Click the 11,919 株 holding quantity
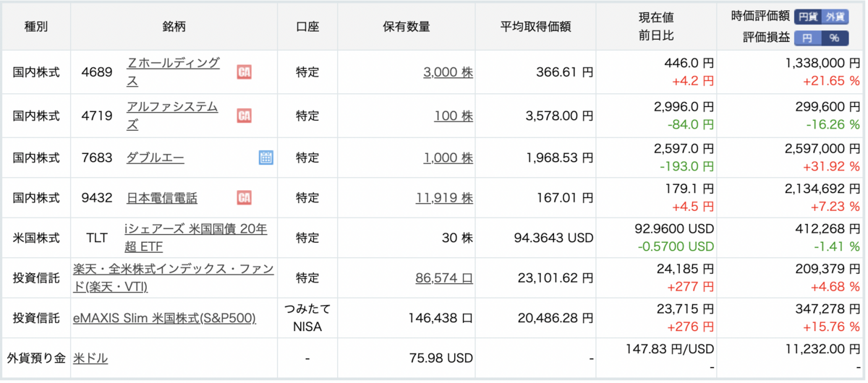 pos(444,198)
